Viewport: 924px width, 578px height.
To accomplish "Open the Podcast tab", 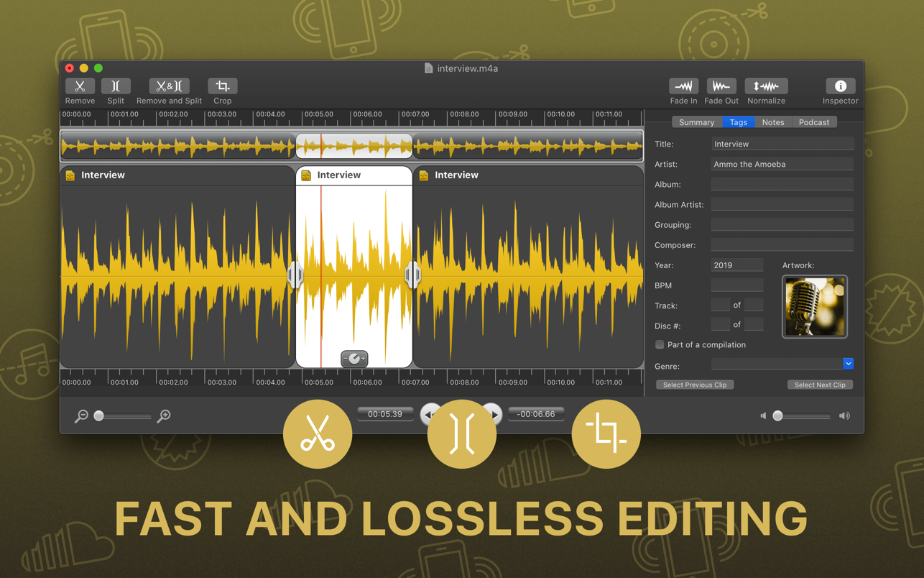I will [x=814, y=122].
